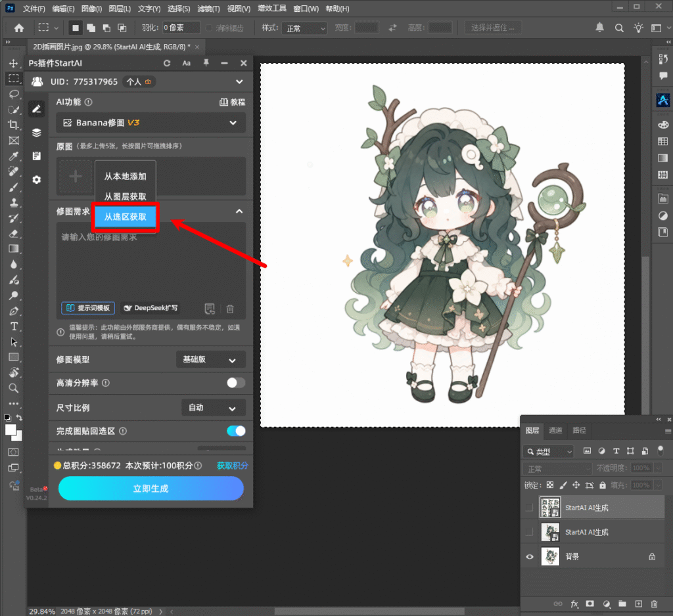The image size is (673, 616).
Task: Toggle the 高清分辨率 switch
Action: click(x=236, y=383)
